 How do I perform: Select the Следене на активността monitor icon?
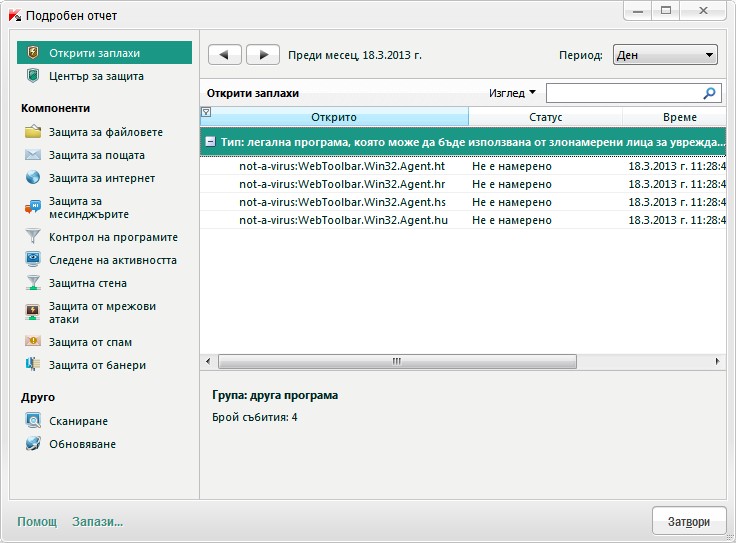pos(33,260)
